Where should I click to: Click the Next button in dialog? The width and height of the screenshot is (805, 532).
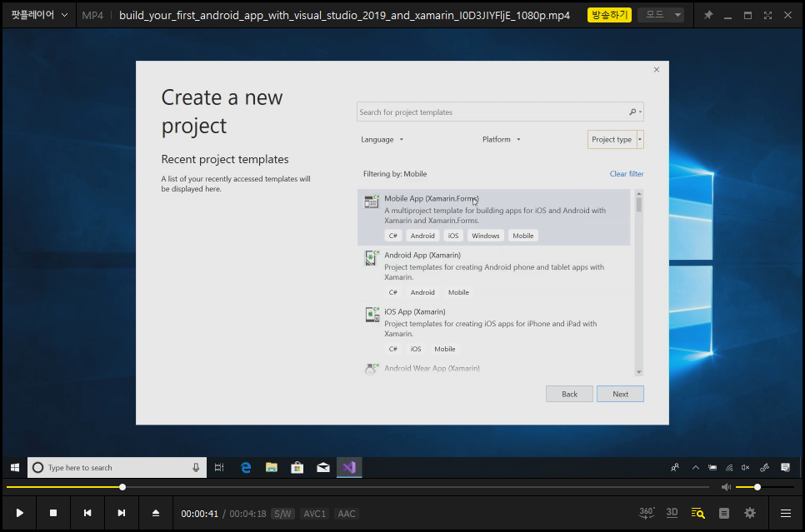pos(620,394)
